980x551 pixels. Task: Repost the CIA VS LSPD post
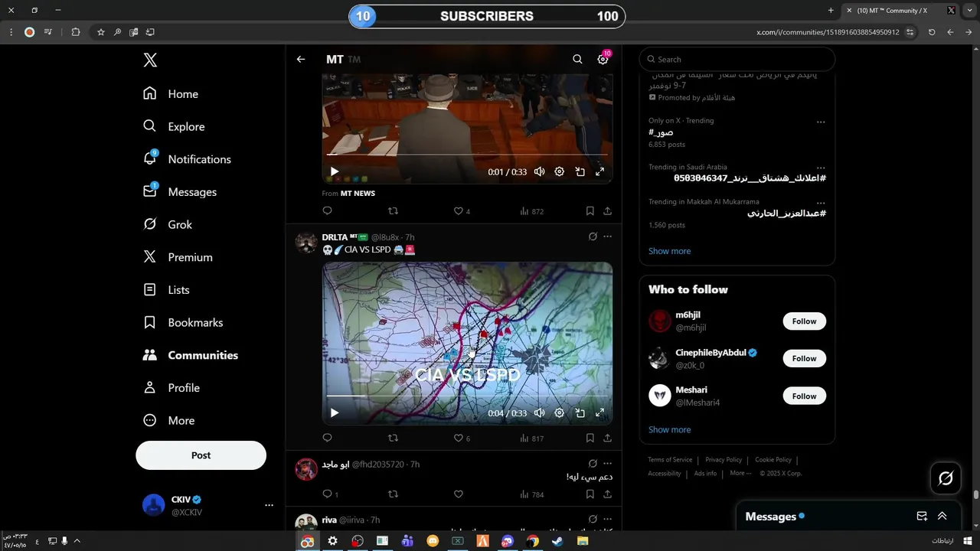[394, 439]
